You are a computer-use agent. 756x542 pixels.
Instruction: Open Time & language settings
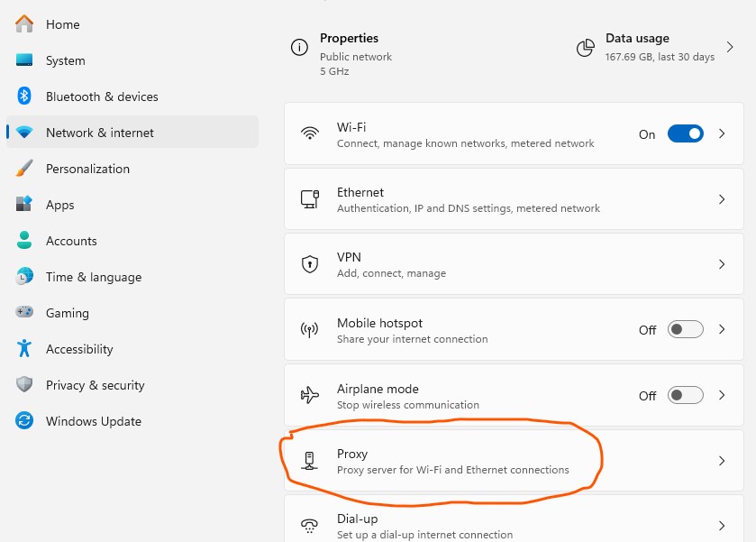(x=94, y=277)
